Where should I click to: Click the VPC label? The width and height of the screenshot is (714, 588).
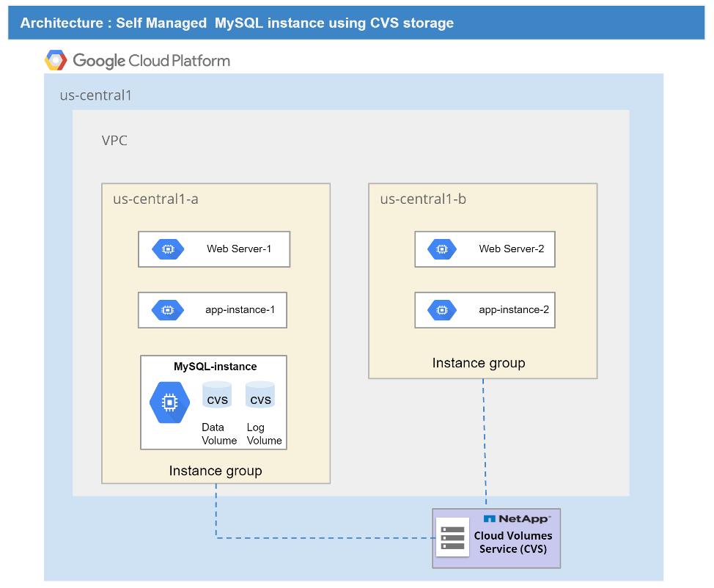click(114, 141)
